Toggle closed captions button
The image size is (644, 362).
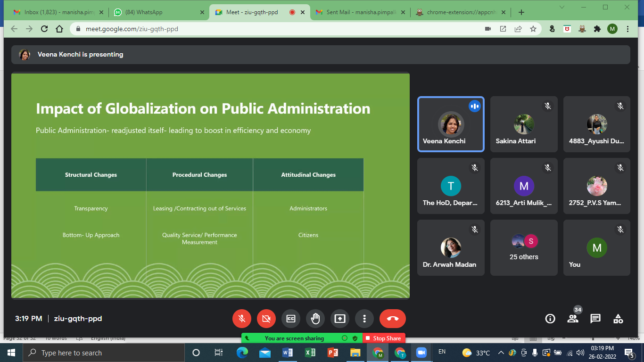(291, 319)
